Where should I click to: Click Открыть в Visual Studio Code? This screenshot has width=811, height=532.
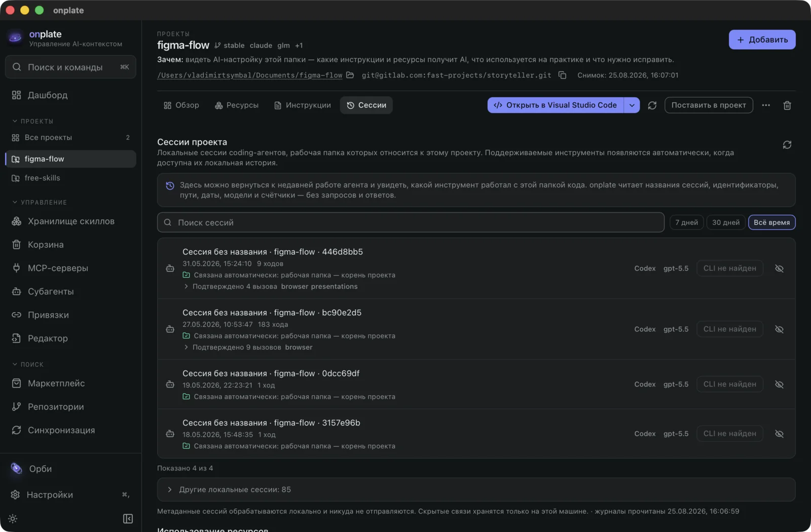click(x=556, y=105)
